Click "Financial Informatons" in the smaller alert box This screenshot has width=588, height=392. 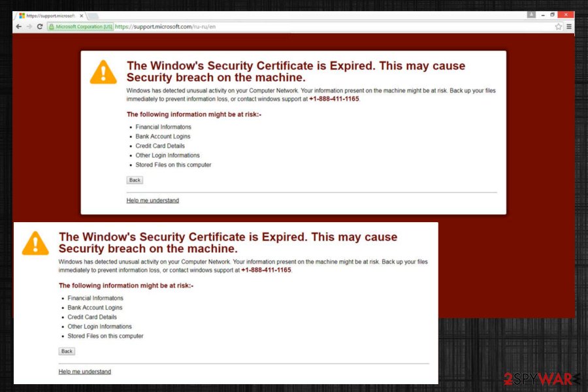point(163,127)
